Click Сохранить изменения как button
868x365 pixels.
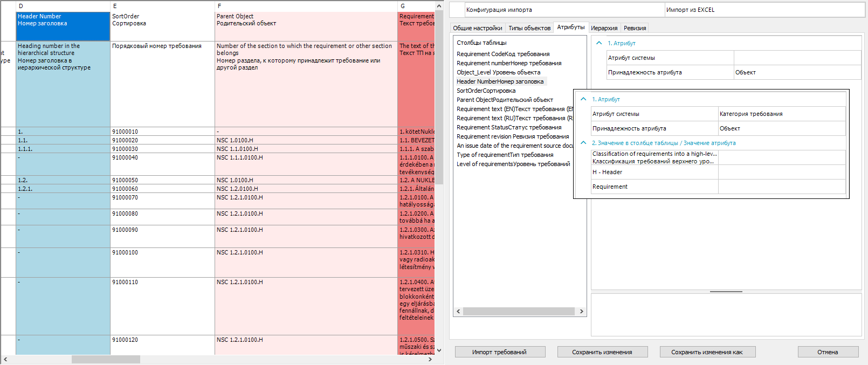[x=707, y=352]
